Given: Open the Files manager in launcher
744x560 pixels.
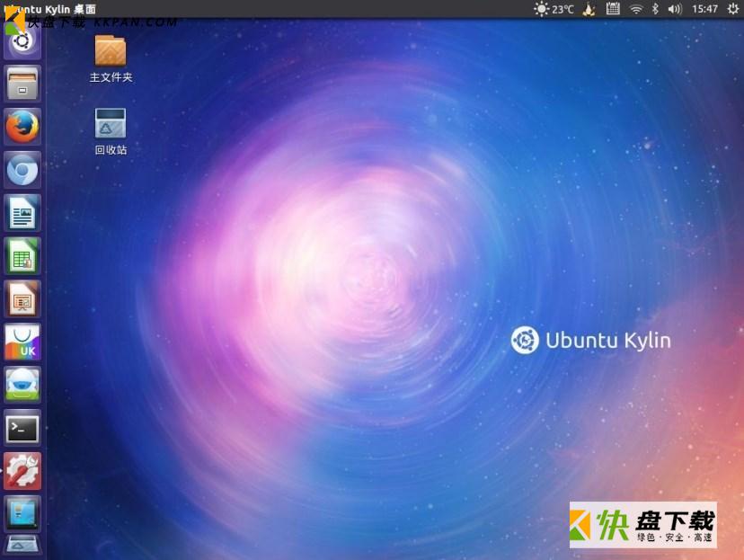Looking at the screenshot, I should (22, 84).
